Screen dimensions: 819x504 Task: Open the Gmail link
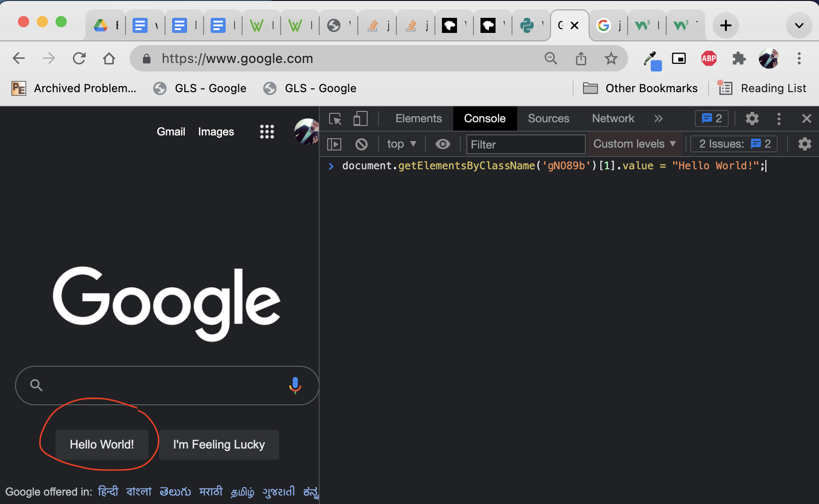pyautogui.click(x=171, y=132)
